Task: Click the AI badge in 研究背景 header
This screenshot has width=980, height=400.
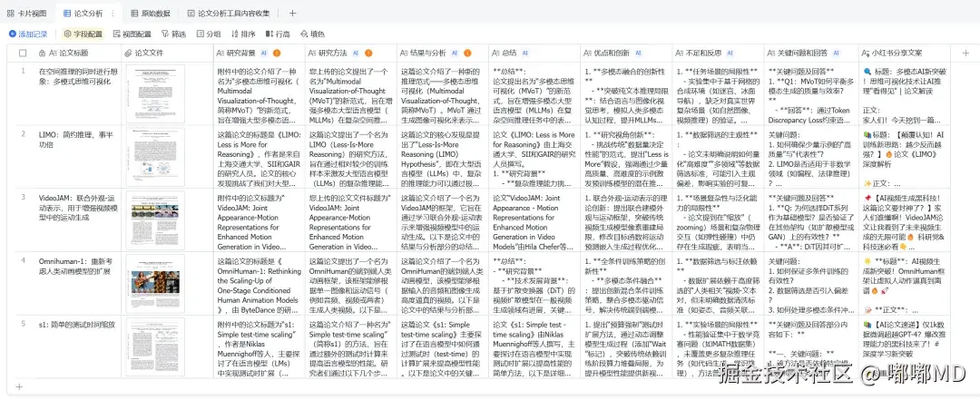Action: (264, 54)
